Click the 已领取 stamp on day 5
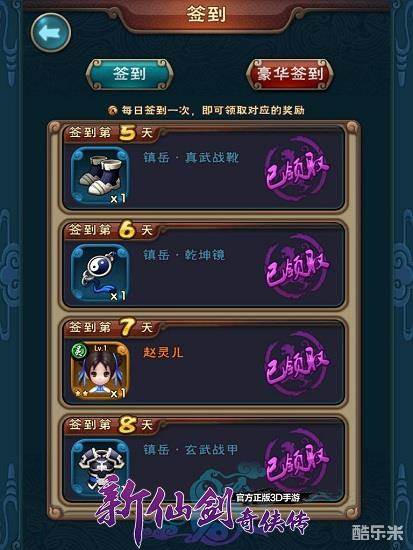The width and height of the screenshot is (413, 550). (x=297, y=169)
